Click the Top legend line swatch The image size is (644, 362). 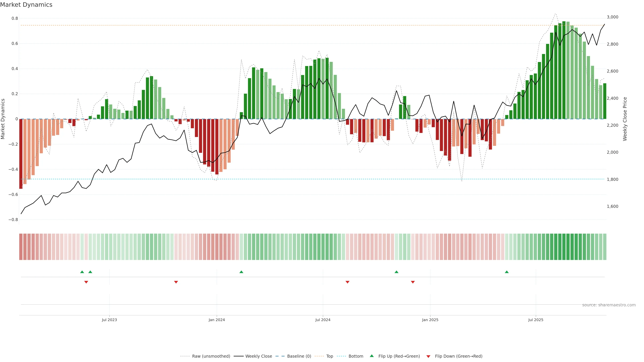319,356
